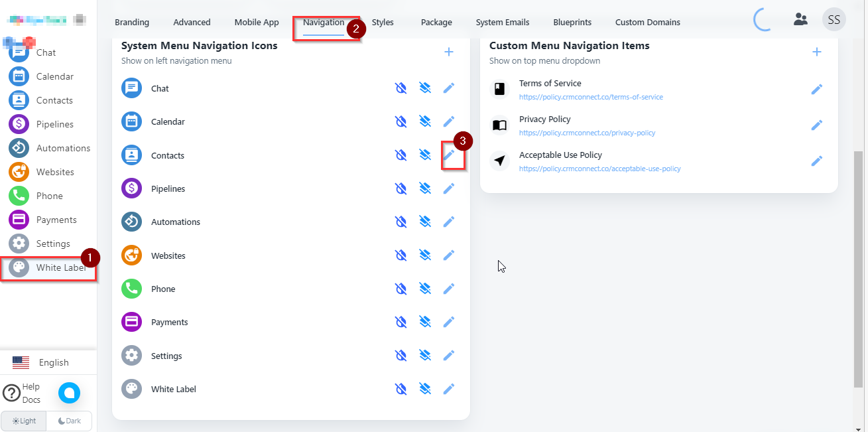
Task: Toggle visibility eye for Calendar row
Action: click(401, 121)
